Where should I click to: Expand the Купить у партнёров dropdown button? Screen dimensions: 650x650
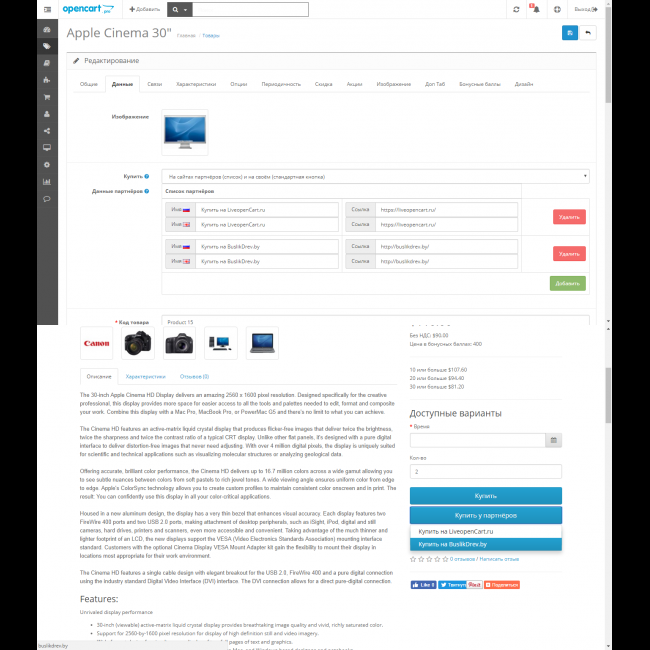pyautogui.click(x=485, y=515)
